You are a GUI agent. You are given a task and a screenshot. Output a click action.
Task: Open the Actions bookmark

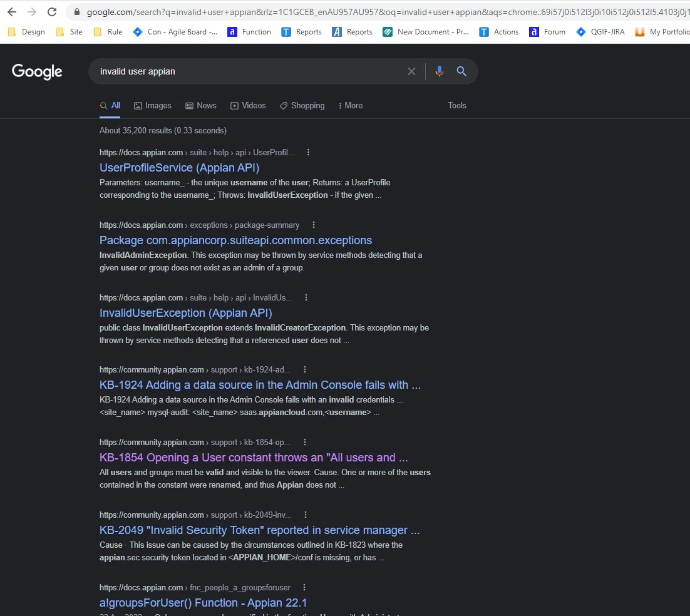498,32
